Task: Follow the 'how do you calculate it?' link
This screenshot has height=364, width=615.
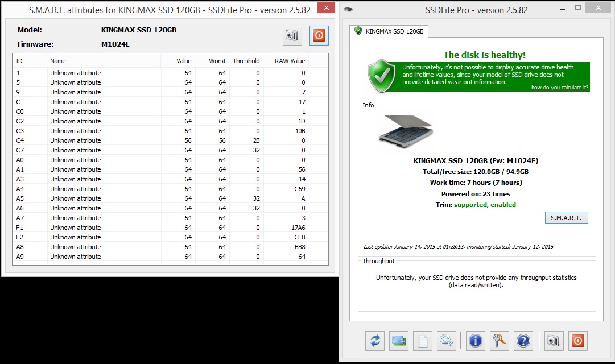Action: point(560,88)
